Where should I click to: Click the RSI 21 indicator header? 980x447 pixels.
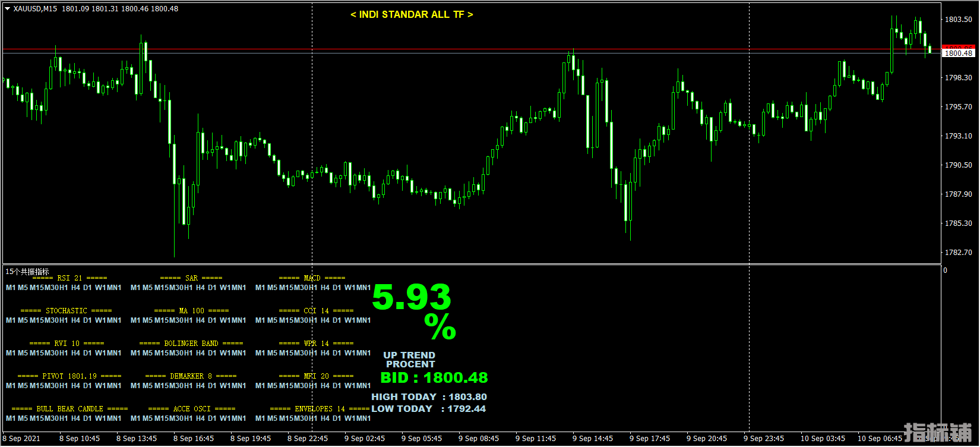[x=69, y=278]
